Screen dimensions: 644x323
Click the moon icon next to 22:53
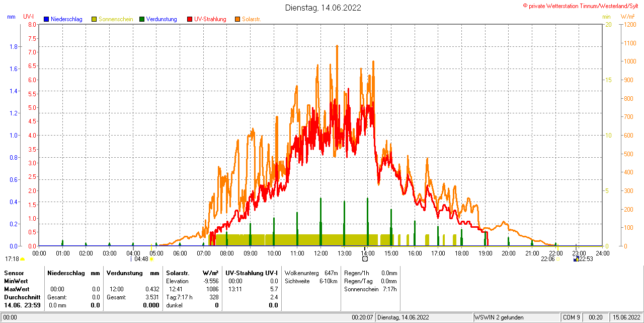576,259
